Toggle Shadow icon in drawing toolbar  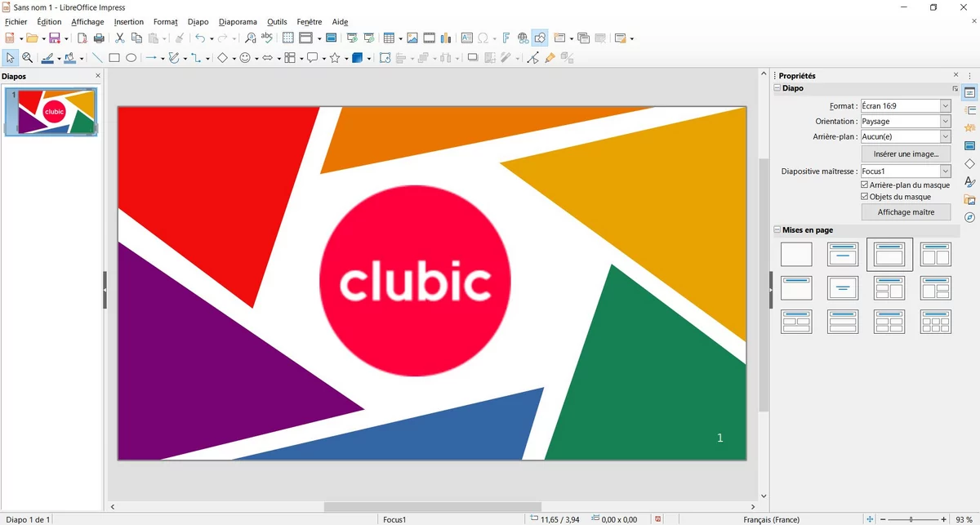472,58
